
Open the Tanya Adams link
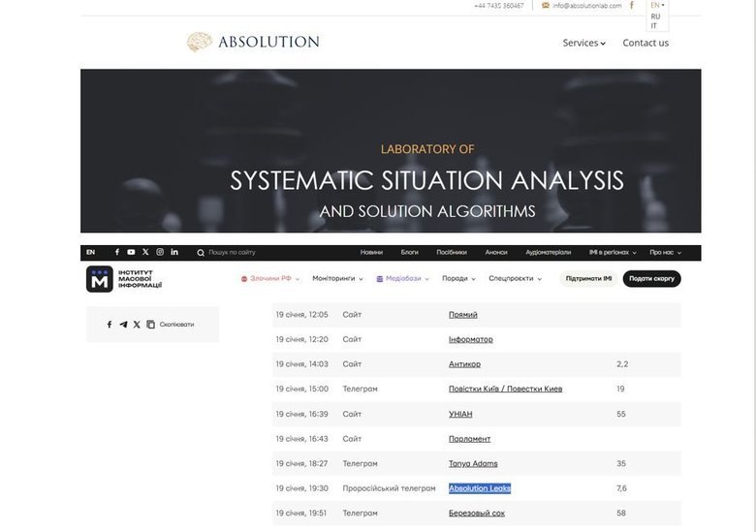tap(473, 463)
